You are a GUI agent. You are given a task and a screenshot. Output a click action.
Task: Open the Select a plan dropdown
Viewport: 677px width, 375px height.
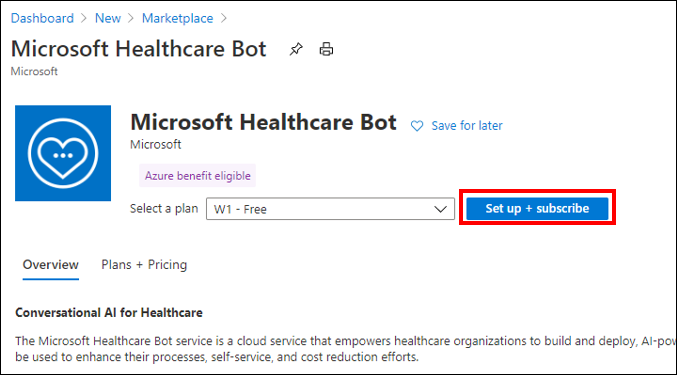[x=330, y=209]
